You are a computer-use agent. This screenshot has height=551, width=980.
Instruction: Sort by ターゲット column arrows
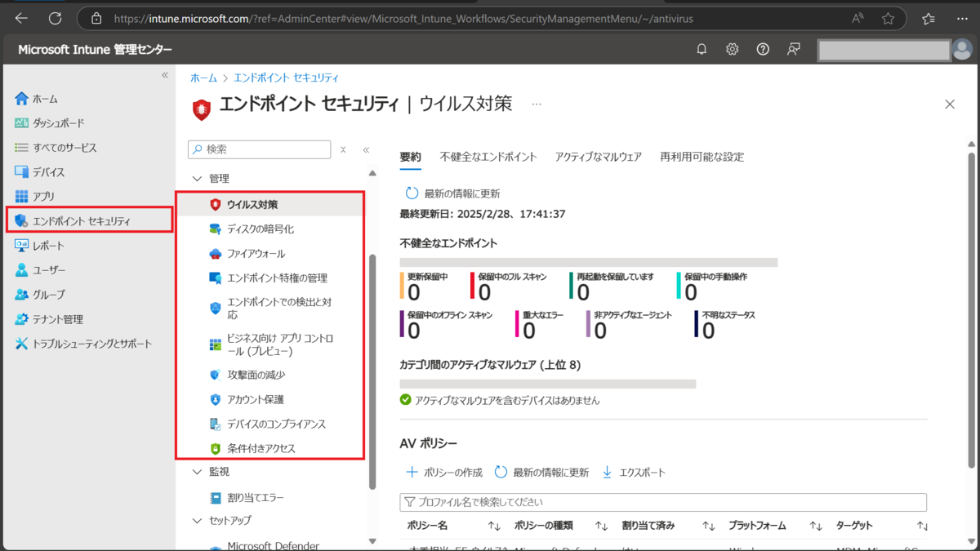(x=923, y=527)
